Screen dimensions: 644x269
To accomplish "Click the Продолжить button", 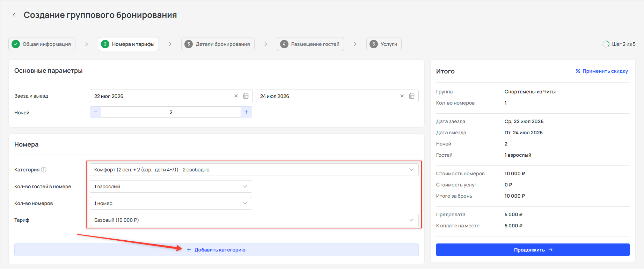I will [x=533, y=250].
